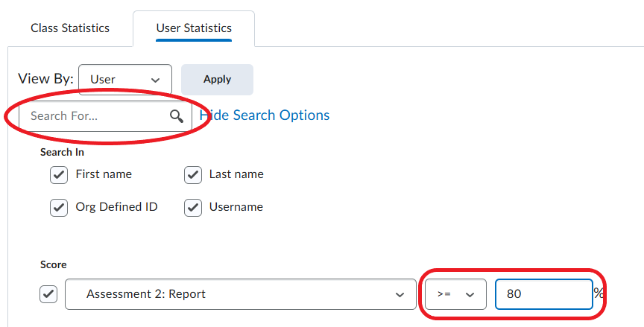Open the >= comparison operator dropdown
The height and width of the screenshot is (327, 644).
pos(455,294)
